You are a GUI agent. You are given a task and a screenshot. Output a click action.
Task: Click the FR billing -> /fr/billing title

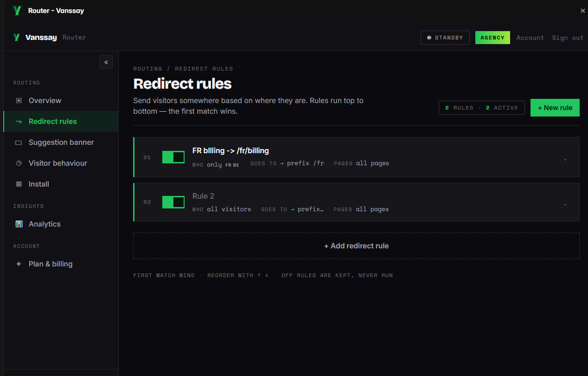click(230, 150)
